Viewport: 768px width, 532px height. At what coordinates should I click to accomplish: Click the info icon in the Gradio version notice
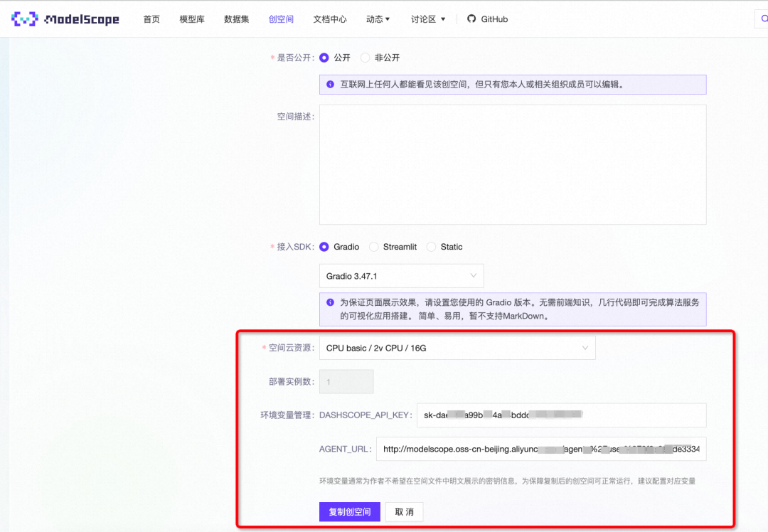click(x=330, y=302)
